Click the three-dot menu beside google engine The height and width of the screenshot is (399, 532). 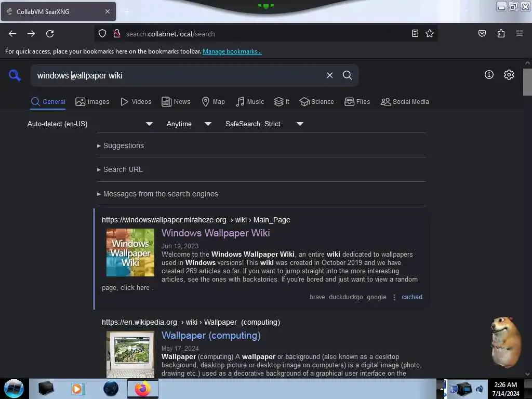pyautogui.click(x=394, y=297)
